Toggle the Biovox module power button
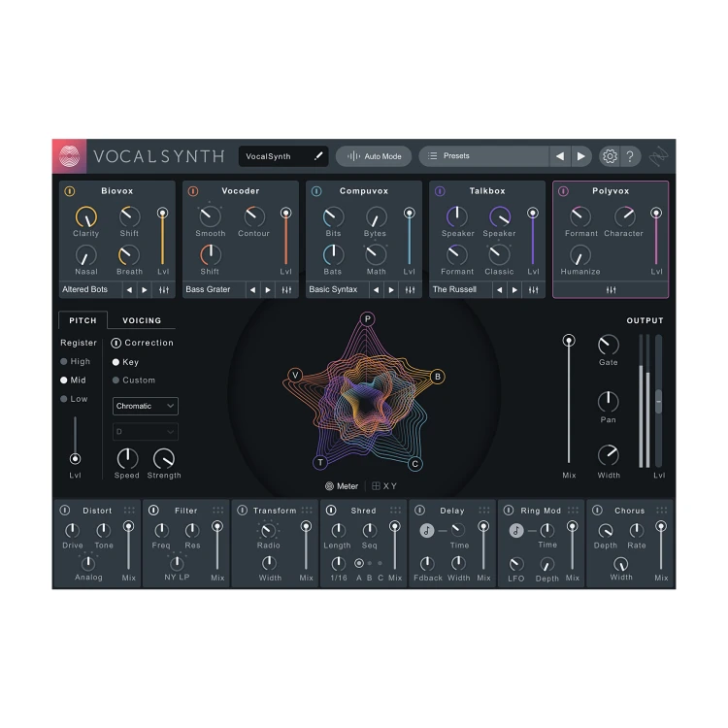Screen dimensions: 728x728 pyautogui.click(x=70, y=191)
